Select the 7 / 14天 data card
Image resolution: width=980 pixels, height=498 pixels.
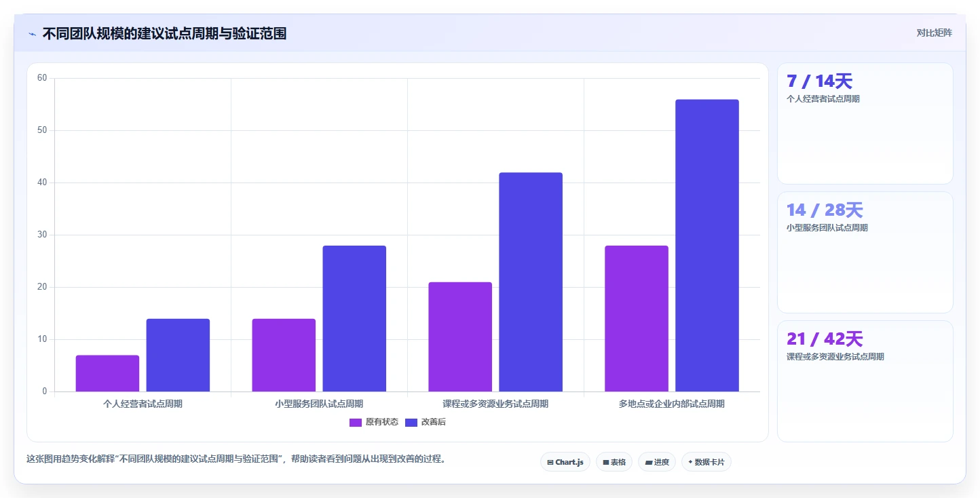point(865,123)
